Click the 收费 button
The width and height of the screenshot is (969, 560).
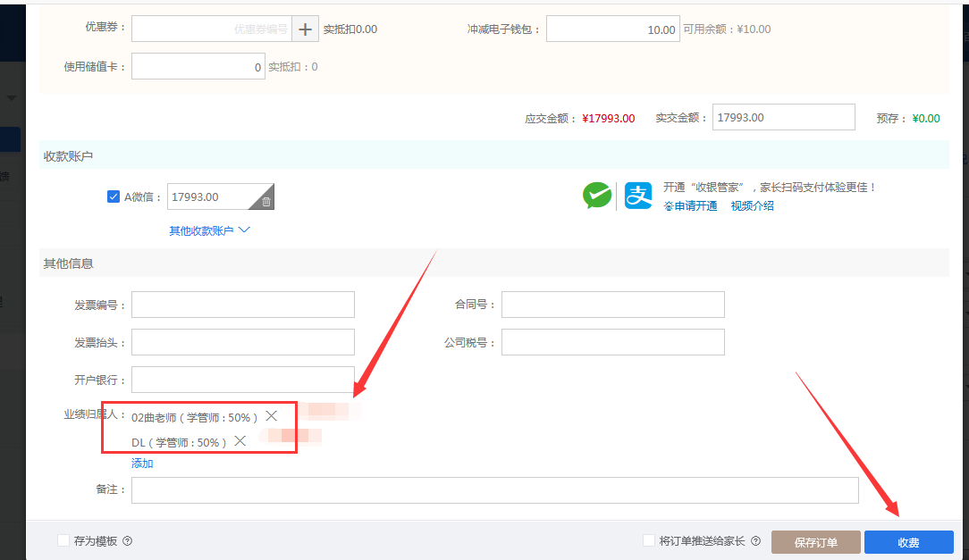pos(908,542)
